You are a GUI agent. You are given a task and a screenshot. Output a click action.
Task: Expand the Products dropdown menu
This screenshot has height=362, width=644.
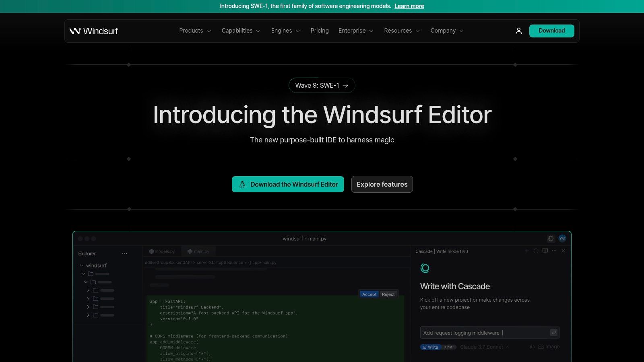(x=195, y=31)
